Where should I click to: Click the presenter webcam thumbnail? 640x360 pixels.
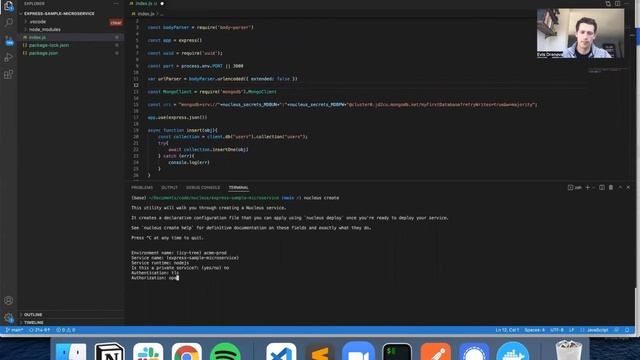[580, 33]
